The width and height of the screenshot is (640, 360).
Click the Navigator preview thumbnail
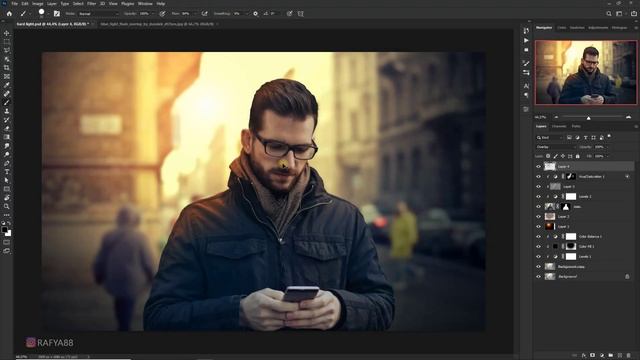point(585,72)
